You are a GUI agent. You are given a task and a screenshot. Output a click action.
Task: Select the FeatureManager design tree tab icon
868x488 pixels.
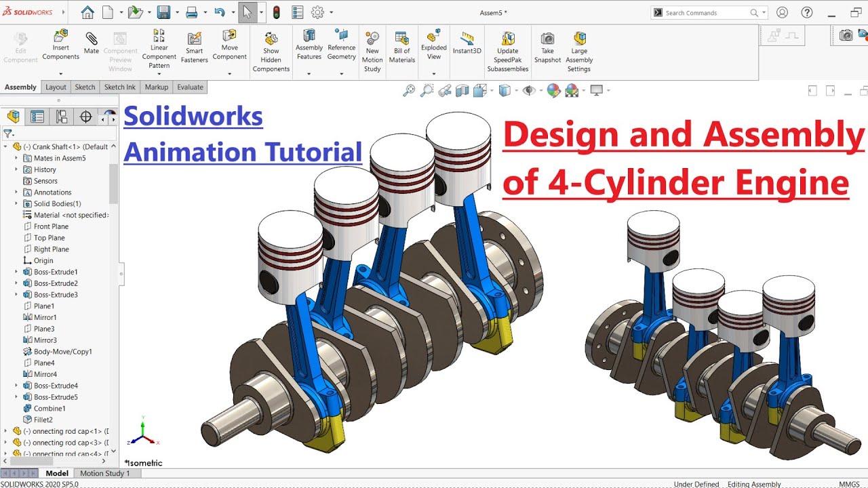[x=13, y=117]
